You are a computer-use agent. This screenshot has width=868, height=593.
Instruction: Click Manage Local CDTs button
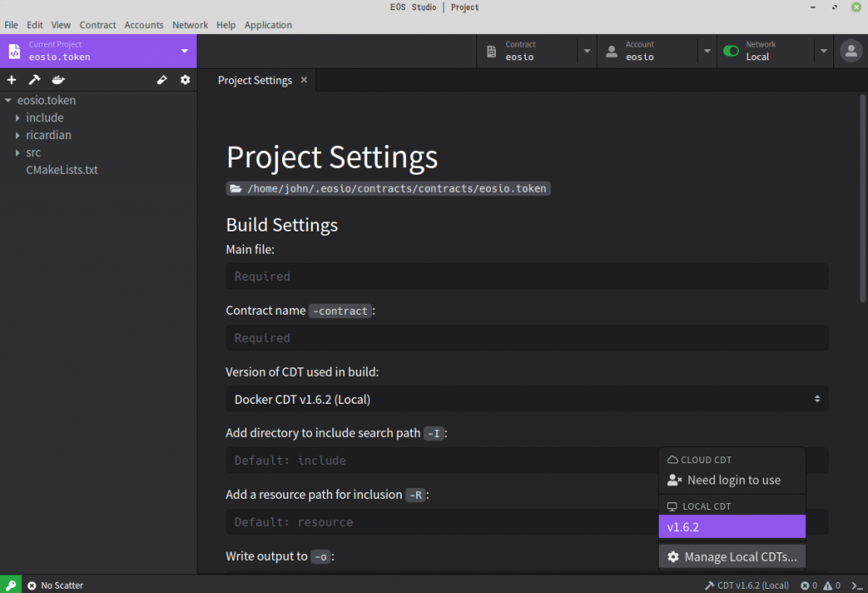tap(732, 557)
